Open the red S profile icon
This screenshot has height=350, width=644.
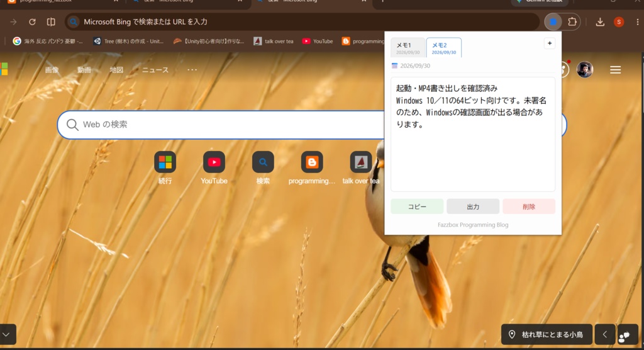[x=619, y=22]
